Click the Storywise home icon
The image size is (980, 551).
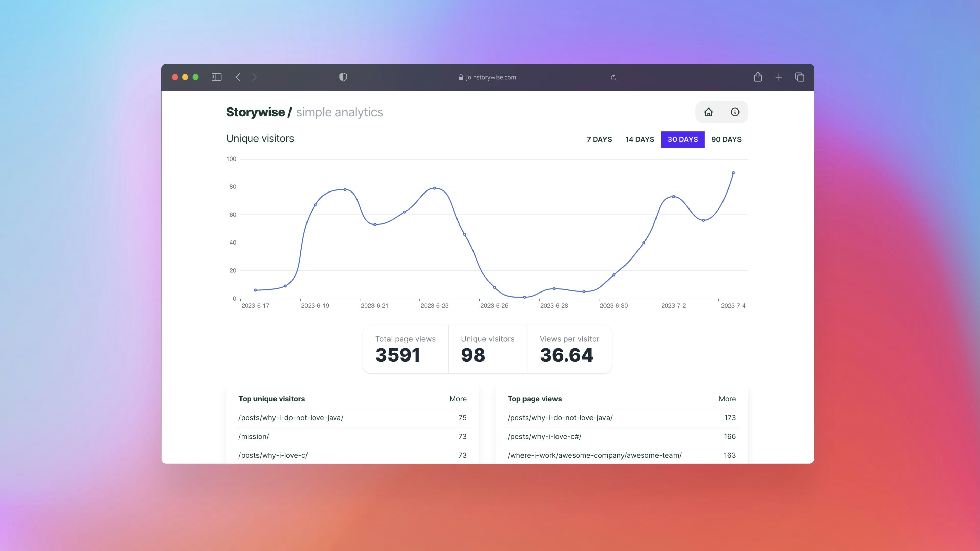pyautogui.click(x=708, y=112)
